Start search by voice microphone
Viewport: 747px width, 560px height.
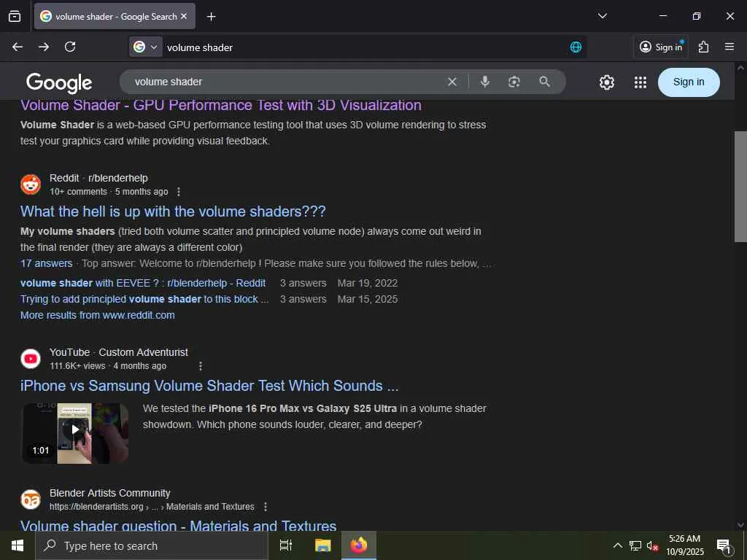(485, 82)
